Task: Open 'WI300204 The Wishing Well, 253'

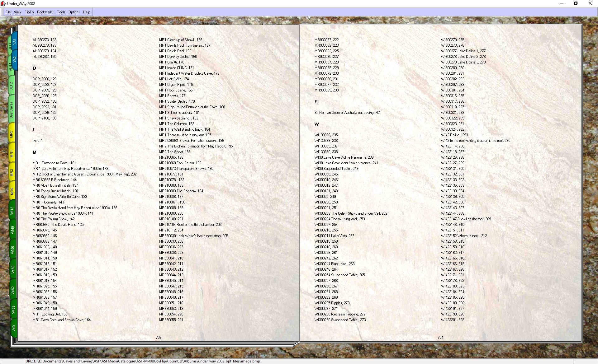Action: (x=339, y=219)
